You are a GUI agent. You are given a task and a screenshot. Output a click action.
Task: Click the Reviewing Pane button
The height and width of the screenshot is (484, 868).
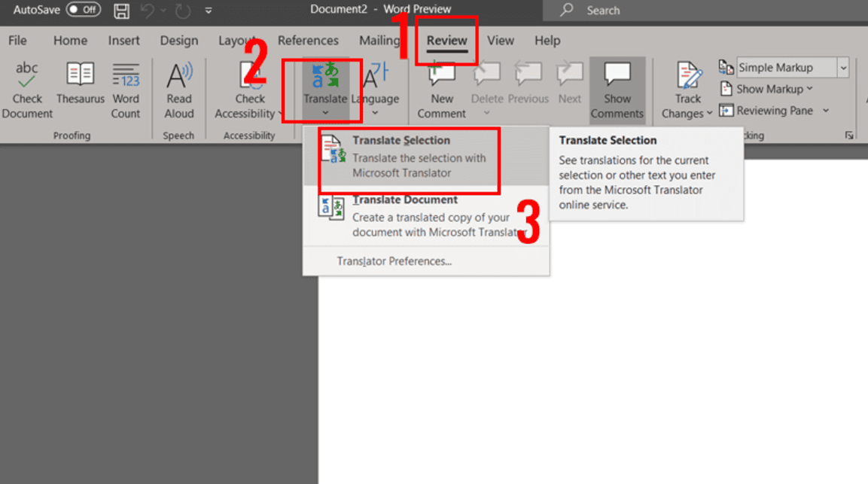[x=766, y=110]
